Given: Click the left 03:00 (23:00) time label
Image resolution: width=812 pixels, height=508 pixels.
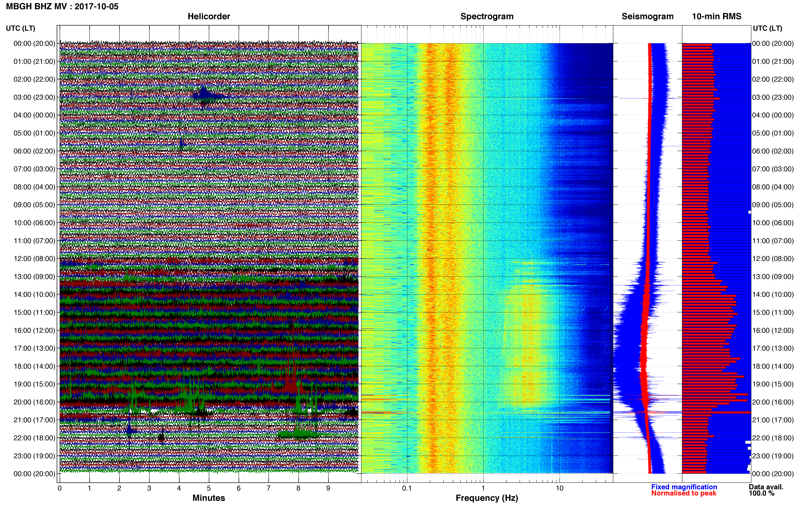Looking at the screenshot, I should pos(34,97).
